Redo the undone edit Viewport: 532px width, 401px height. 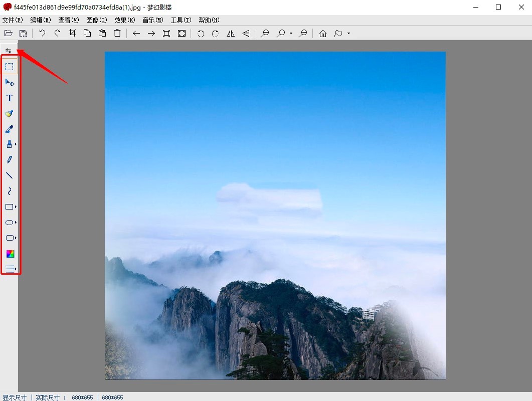[x=57, y=33]
